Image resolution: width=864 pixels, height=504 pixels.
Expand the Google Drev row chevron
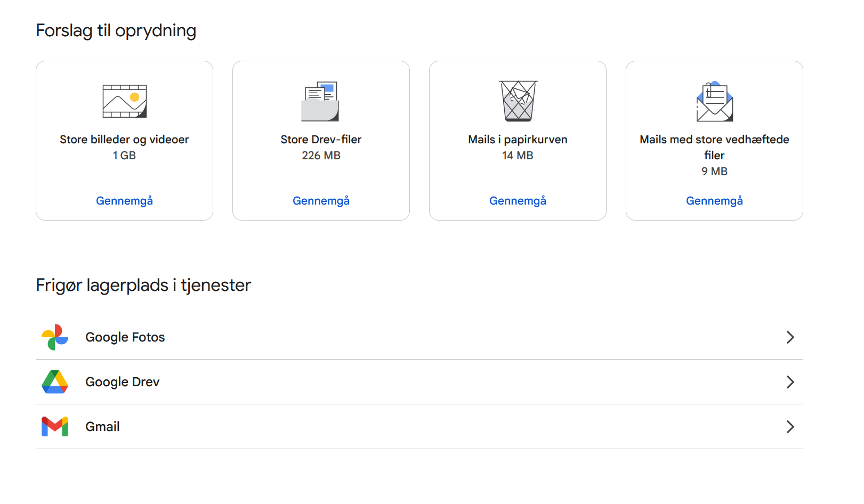(x=790, y=382)
